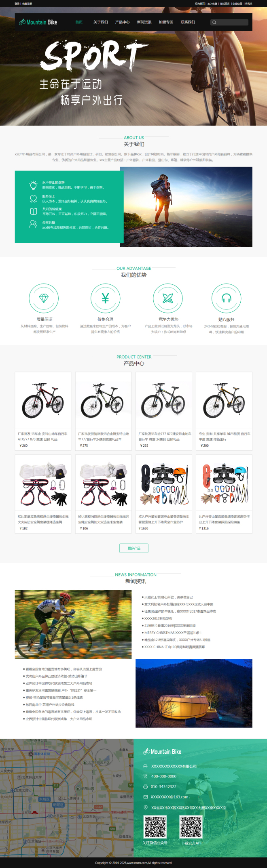This screenshot has height=868, width=267.
Task: Click the search magnifier icon in header
Action: tap(214, 22)
